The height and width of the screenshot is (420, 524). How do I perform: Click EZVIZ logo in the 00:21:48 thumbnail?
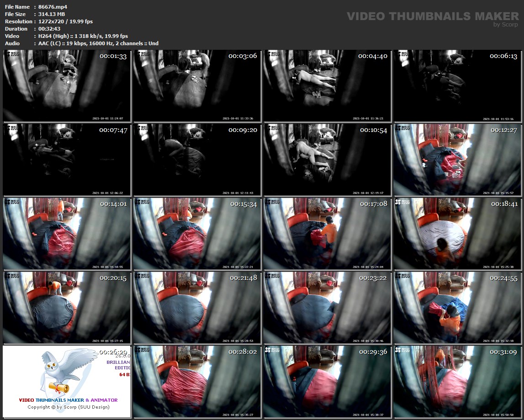pos(142,276)
